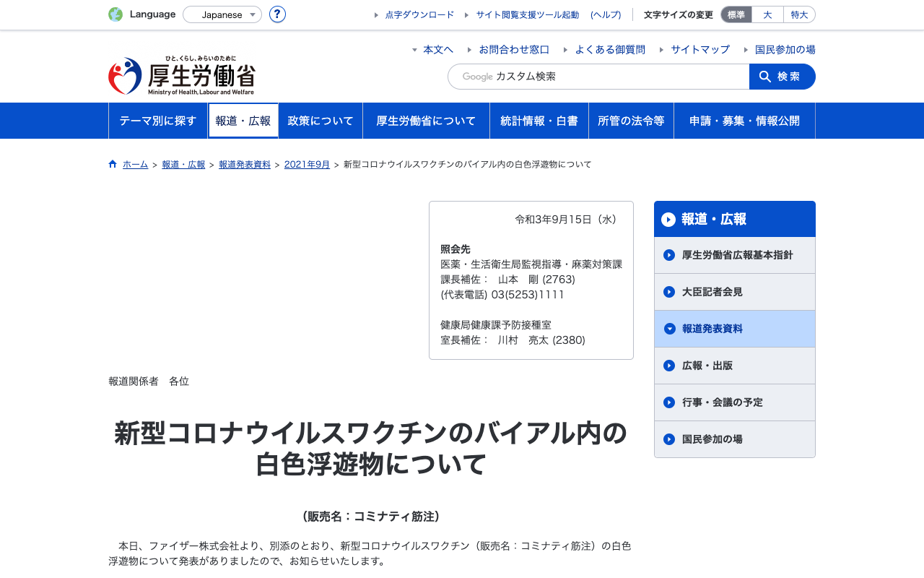Set text size to 標準
Screen dimensions: 924x578
pos(736,14)
